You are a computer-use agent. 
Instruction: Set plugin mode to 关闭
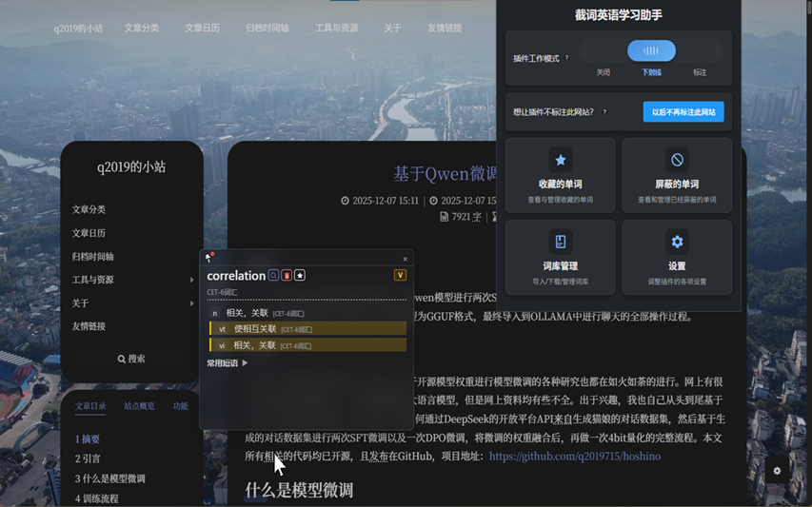point(603,72)
